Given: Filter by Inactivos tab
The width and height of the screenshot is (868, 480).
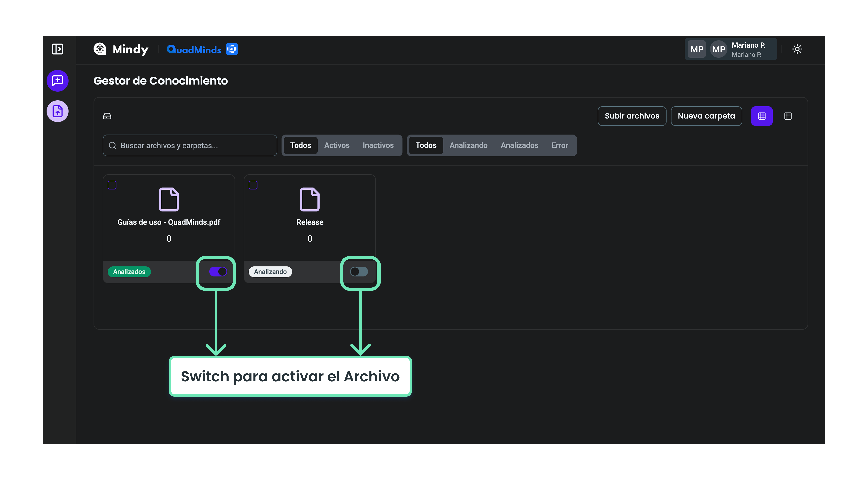Looking at the screenshot, I should click(x=378, y=145).
